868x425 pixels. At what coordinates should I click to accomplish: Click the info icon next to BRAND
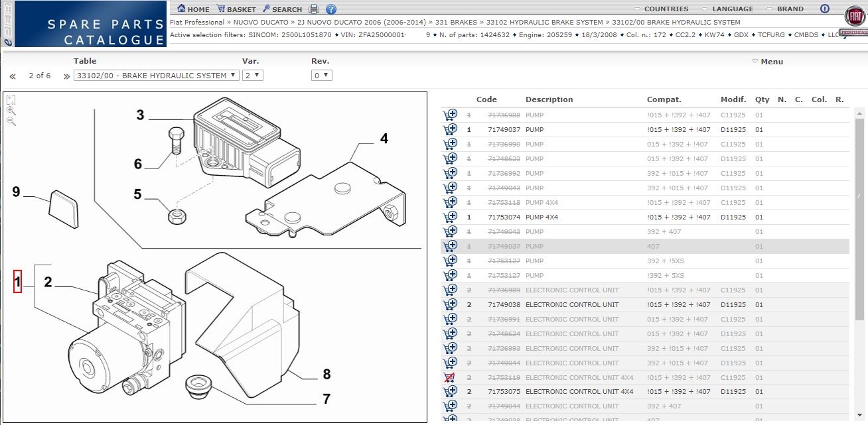click(825, 9)
